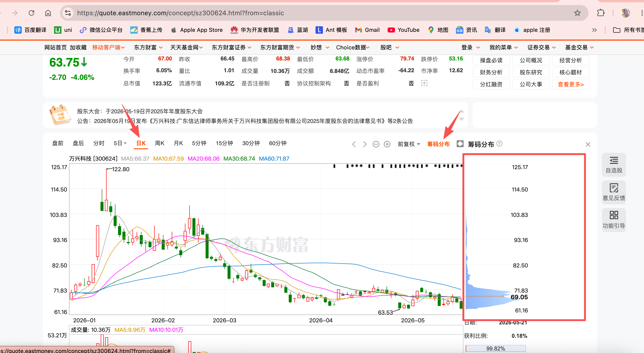Open the 前复权 adjustment dropdown
Screen dimensions: 644x353
coord(409,144)
